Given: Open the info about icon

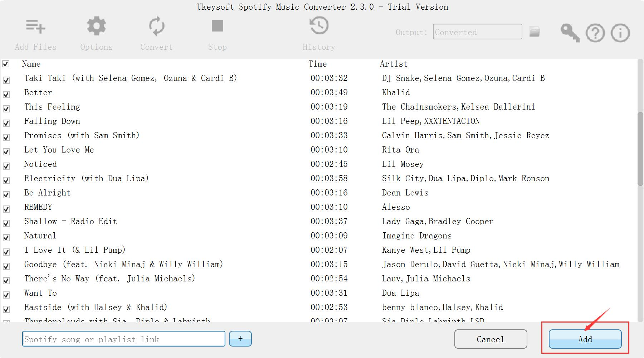Looking at the screenshot, I should click(620, 33).
